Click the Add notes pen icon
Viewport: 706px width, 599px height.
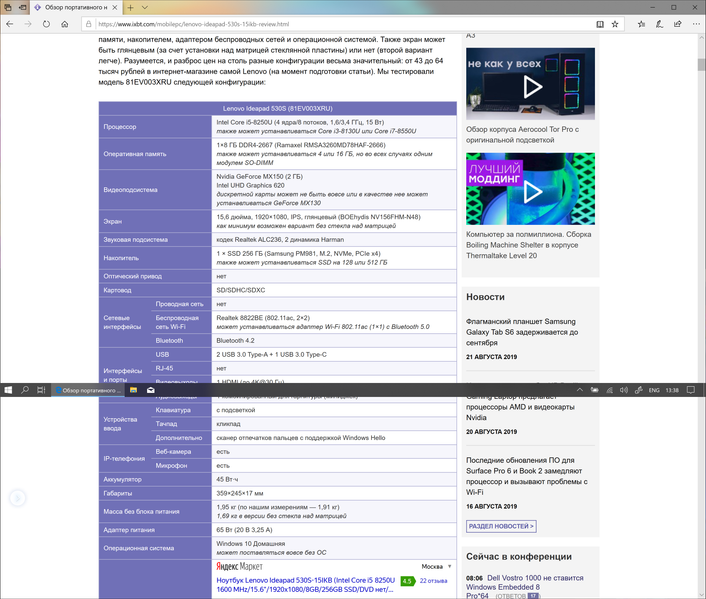pyautogui.click(x=659, y=24)
